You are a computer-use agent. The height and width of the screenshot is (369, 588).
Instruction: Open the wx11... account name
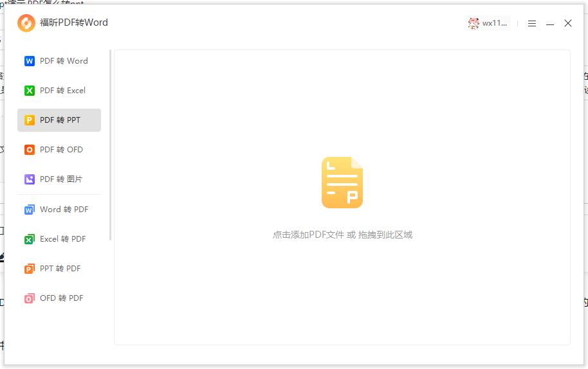tap(495, 23)
